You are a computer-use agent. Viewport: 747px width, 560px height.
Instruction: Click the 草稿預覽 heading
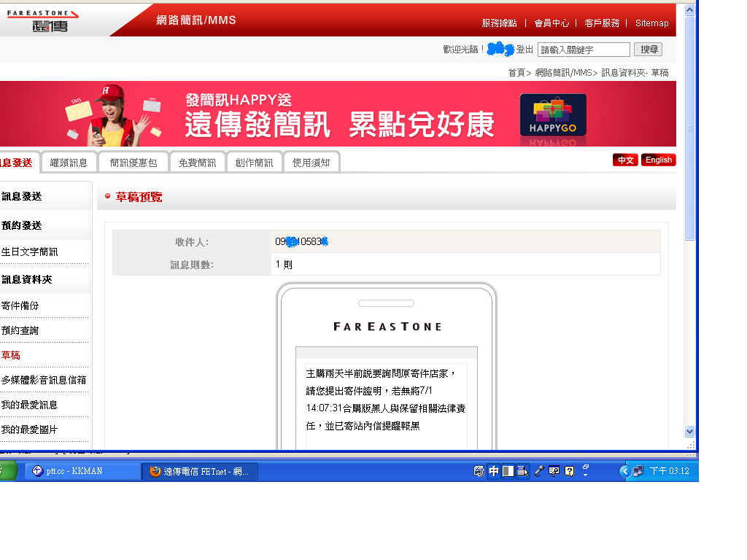point(139,197)
